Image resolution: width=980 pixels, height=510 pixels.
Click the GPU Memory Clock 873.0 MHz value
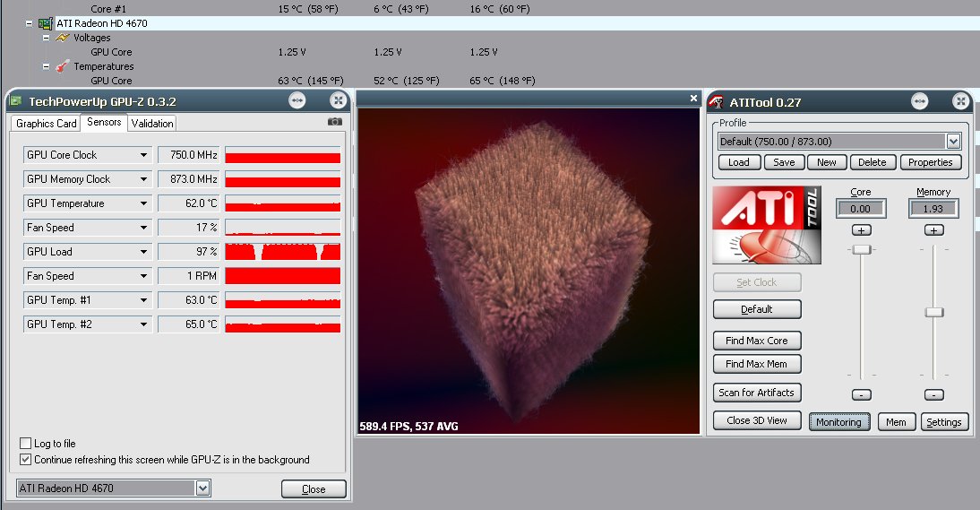coord(189,179)
